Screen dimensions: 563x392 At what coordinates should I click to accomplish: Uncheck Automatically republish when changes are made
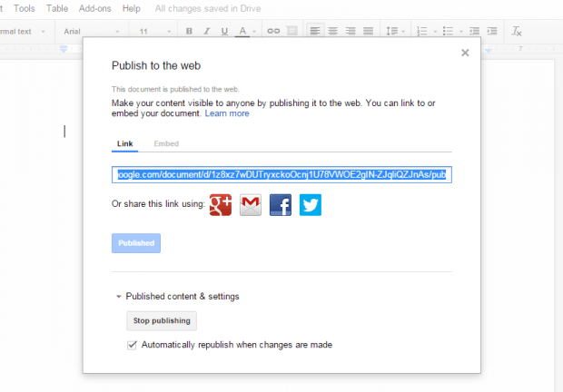133,345
